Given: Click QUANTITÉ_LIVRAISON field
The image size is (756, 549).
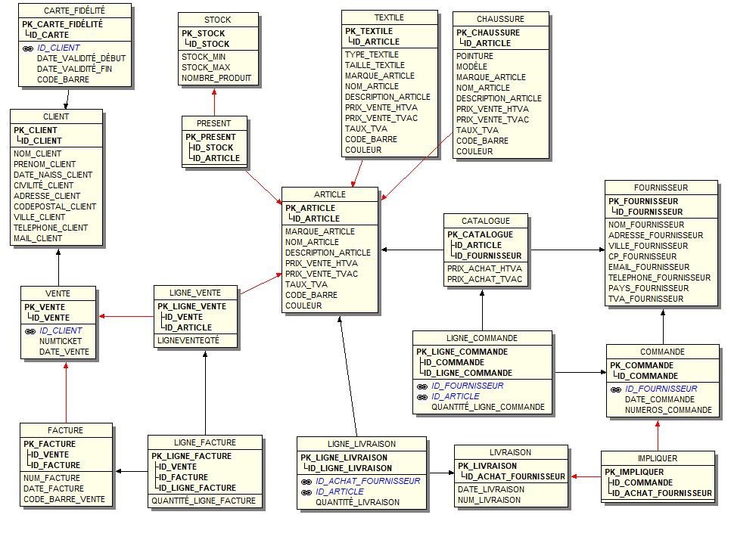Looking at the screenshot, I should pyautogui.click(x=357, y=502).
